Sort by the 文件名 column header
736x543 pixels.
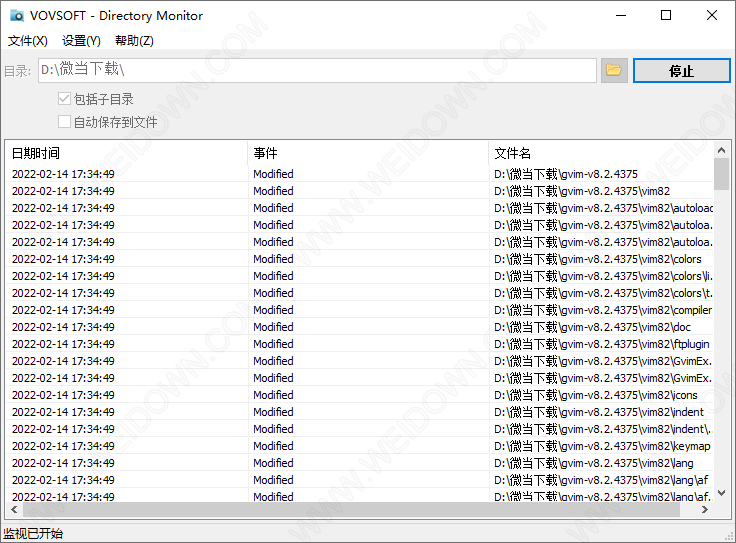[x=601, y=153]
